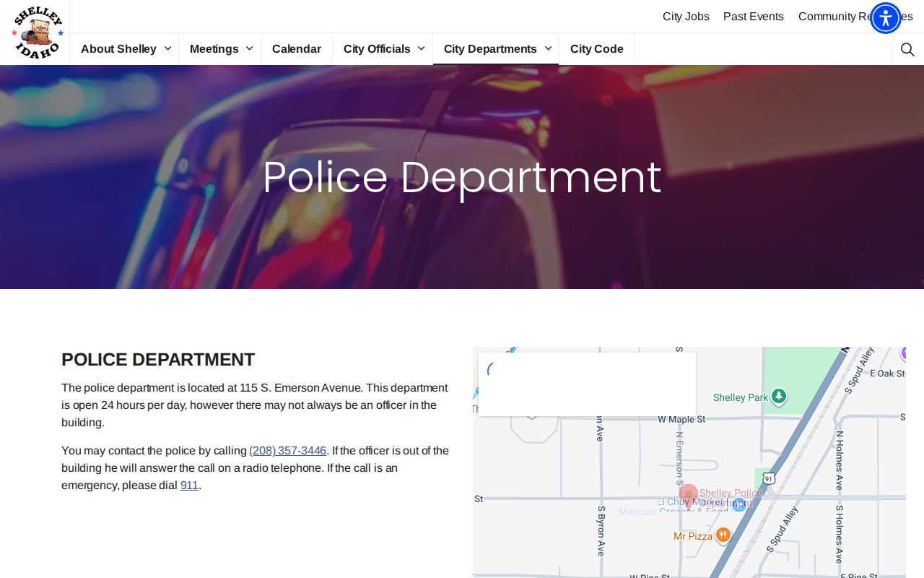Open the Meetings menu item
Viewport: 924px width, 578px height.
pyautogui.click(x=214, y=48)
